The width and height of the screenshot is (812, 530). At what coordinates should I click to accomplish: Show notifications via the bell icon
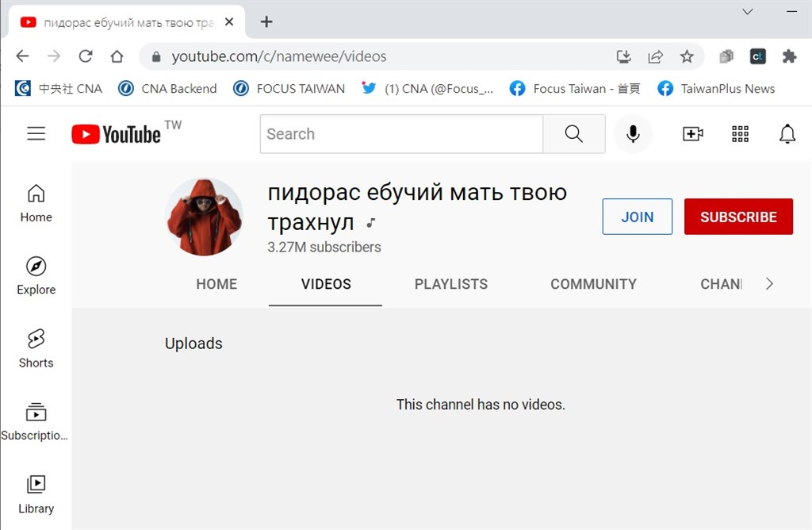(787, 133)
